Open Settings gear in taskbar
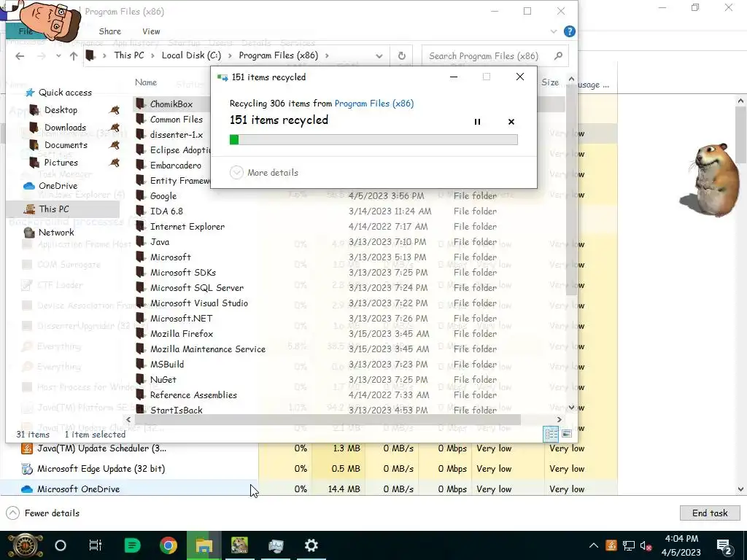The width and height of the screenshot is (747, 560). 311,545
